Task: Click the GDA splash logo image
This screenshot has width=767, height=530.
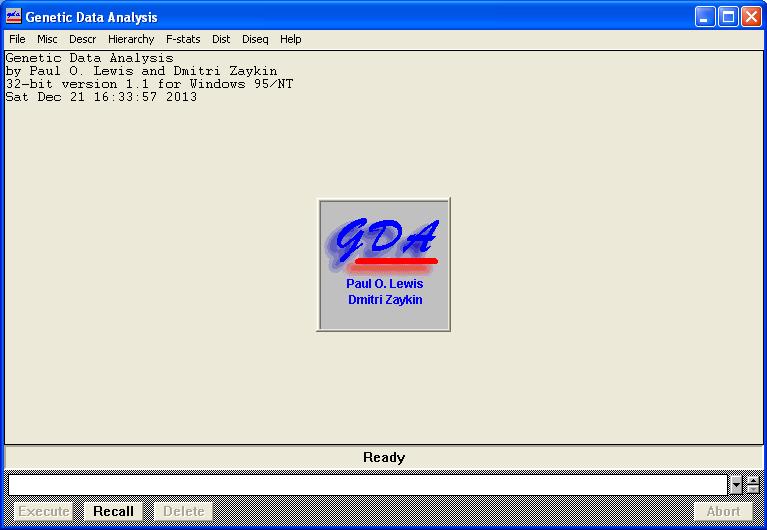Action: coord(384,264)
